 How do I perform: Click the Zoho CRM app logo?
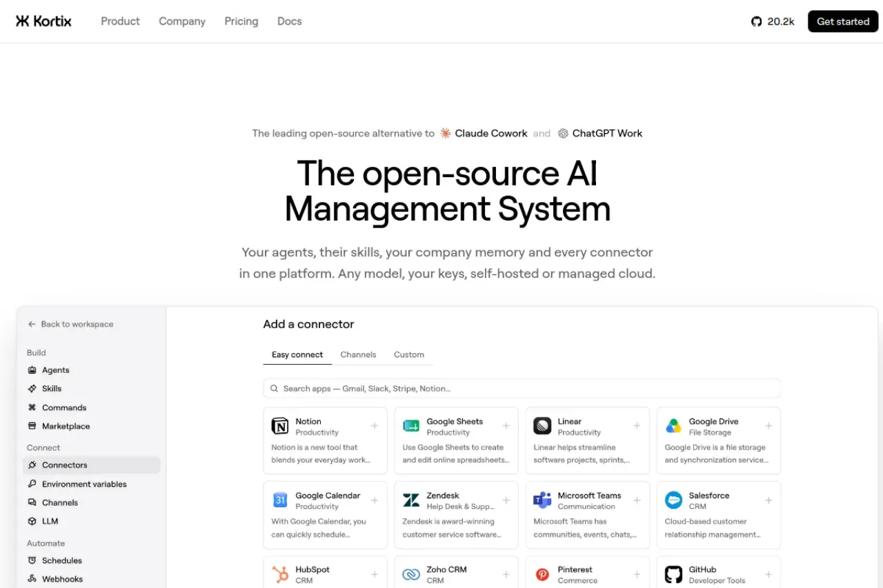(x=411, y=574)
